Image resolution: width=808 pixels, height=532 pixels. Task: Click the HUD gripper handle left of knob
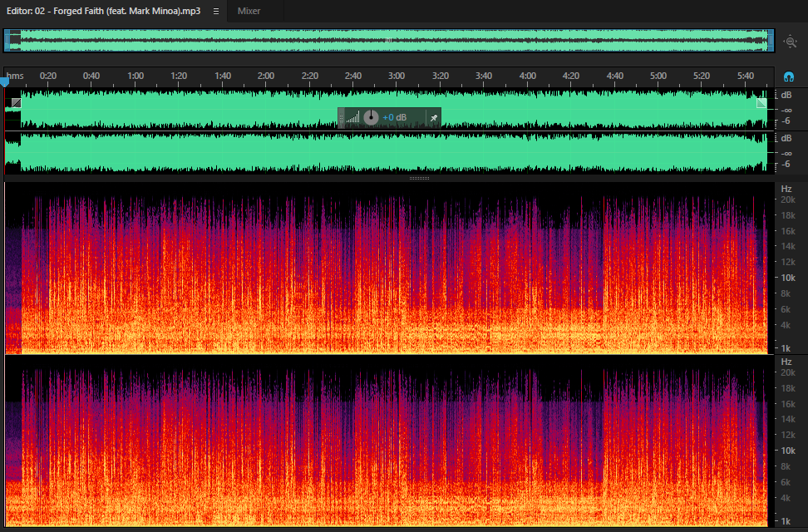341,118
